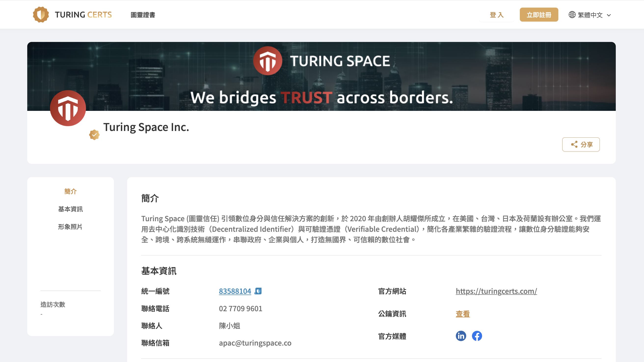Image resolution: width=644 pixels, height=362 pixels.
Task: Click the verified badge beside Turing Space Inc.
Action: (x=94, y=135)
